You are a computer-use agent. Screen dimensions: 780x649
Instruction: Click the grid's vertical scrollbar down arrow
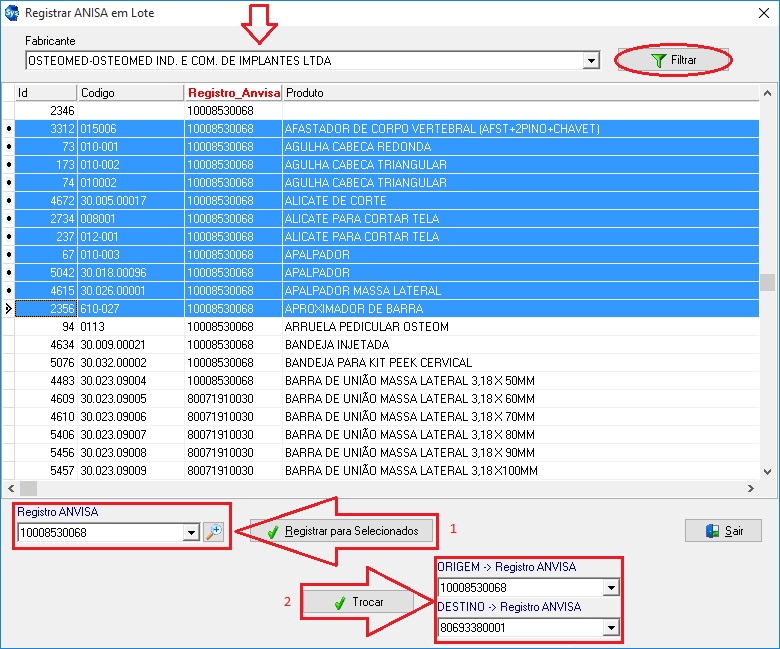coord(768,472)
